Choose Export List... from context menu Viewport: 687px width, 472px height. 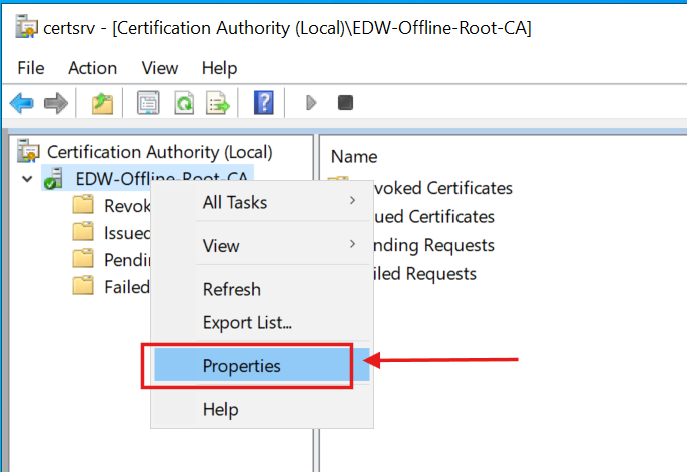(x=262, y=323)
